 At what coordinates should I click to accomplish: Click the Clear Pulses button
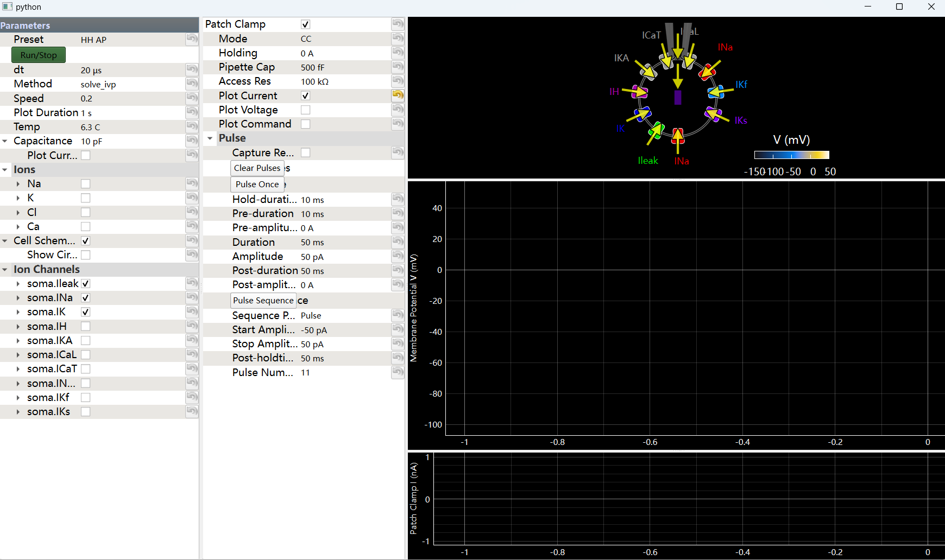[257, 168]
